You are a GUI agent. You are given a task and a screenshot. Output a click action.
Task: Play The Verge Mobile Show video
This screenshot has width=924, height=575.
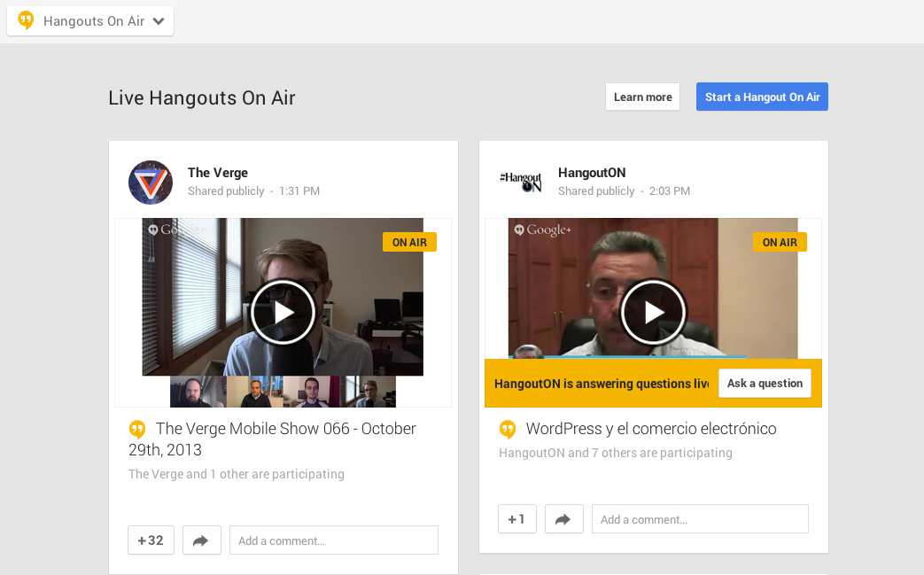click(x=283, y=312)
